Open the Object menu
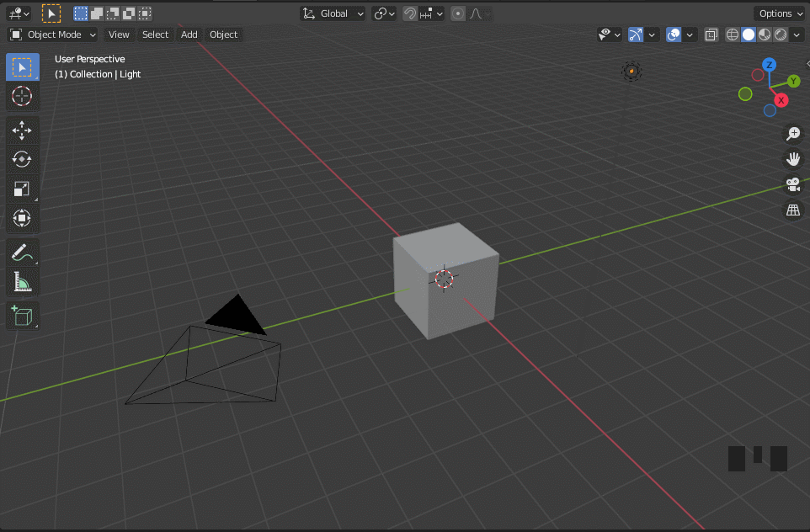The width and height of the screenshot is (810, 532). [224, 35]
